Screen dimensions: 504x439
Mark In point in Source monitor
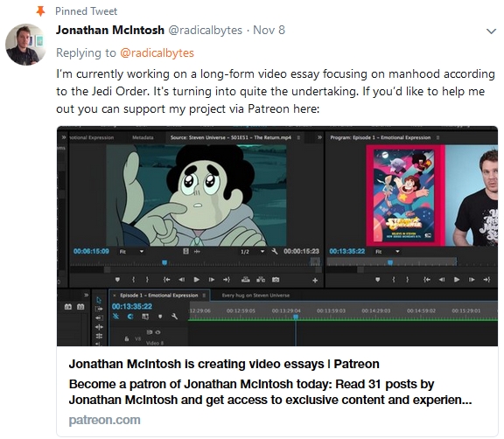click(133, 280)
